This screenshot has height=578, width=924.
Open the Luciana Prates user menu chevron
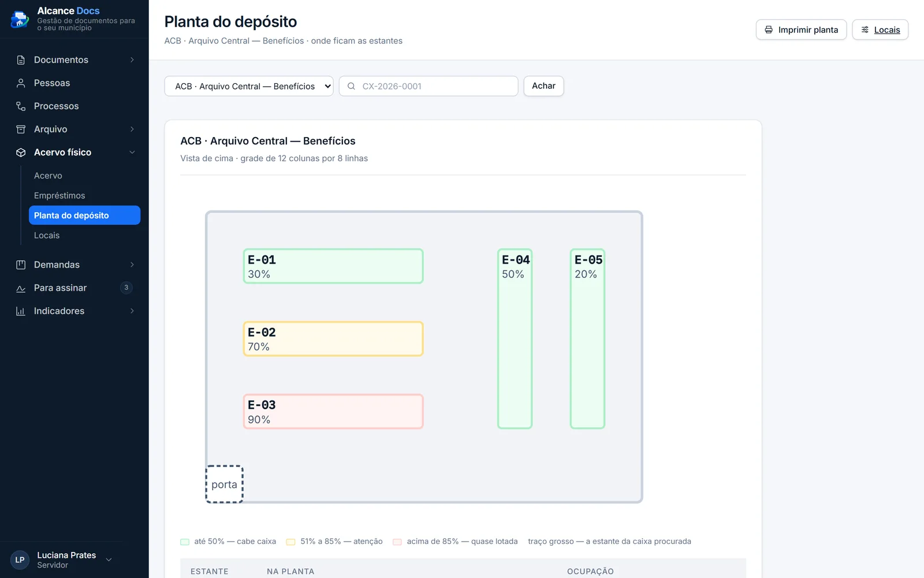(x=109, y=560)
